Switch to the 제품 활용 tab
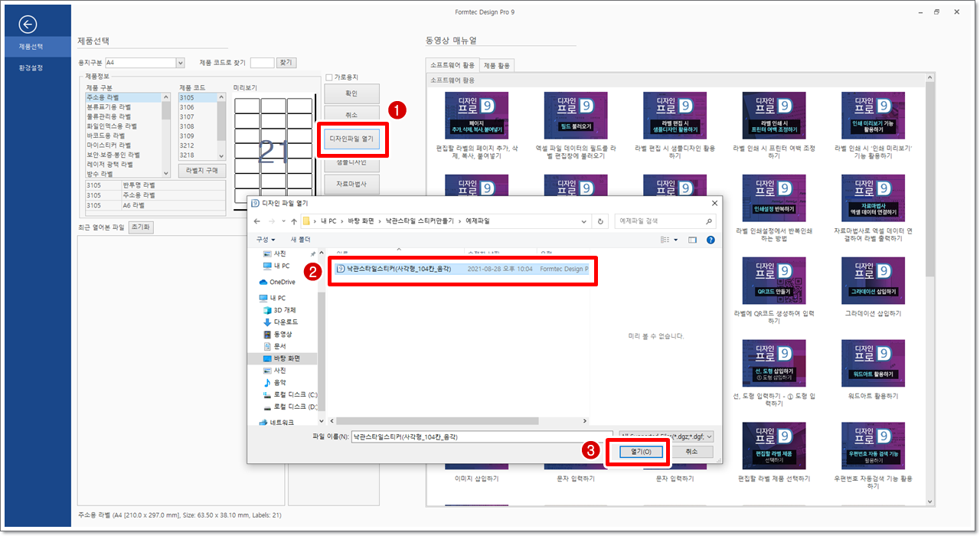 (x=497, y=65)
